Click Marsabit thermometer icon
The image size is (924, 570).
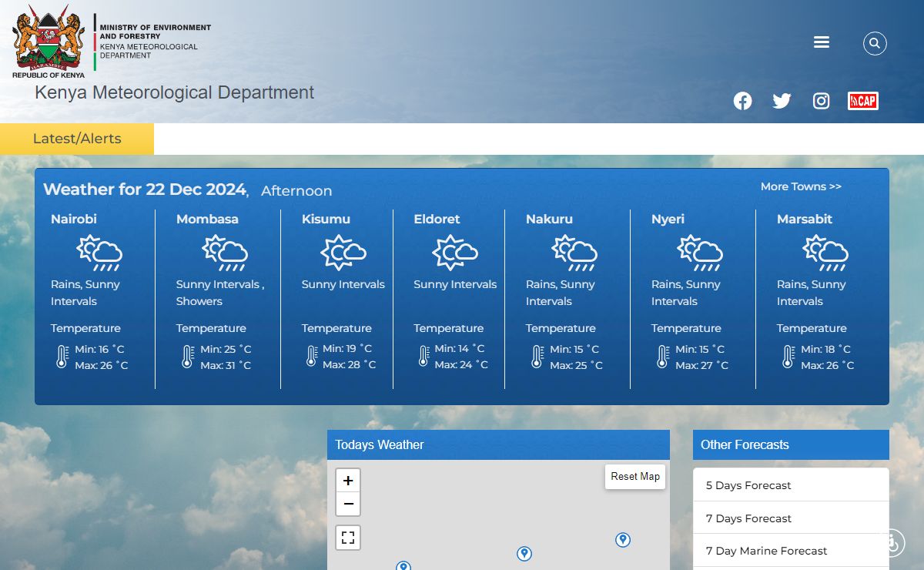788,357
